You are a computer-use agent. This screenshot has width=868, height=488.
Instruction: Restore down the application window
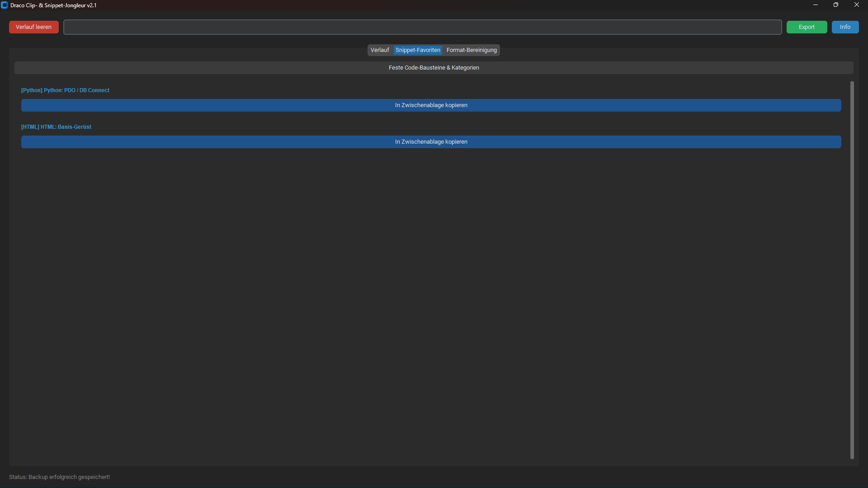click(836, 5)
